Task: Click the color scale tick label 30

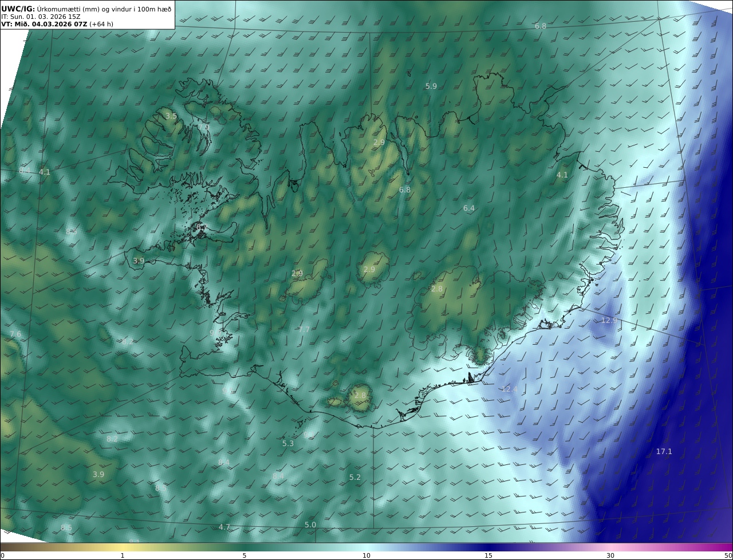Action: tap(610, 555)
